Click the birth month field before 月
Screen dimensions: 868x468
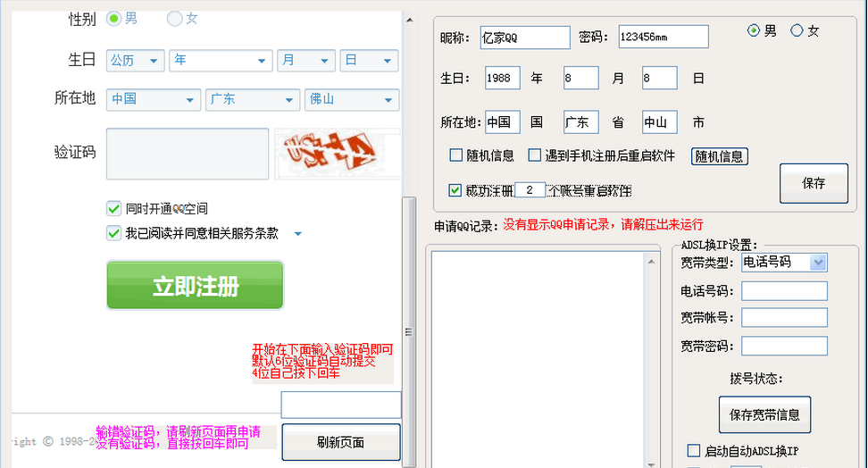coord(580,78)
